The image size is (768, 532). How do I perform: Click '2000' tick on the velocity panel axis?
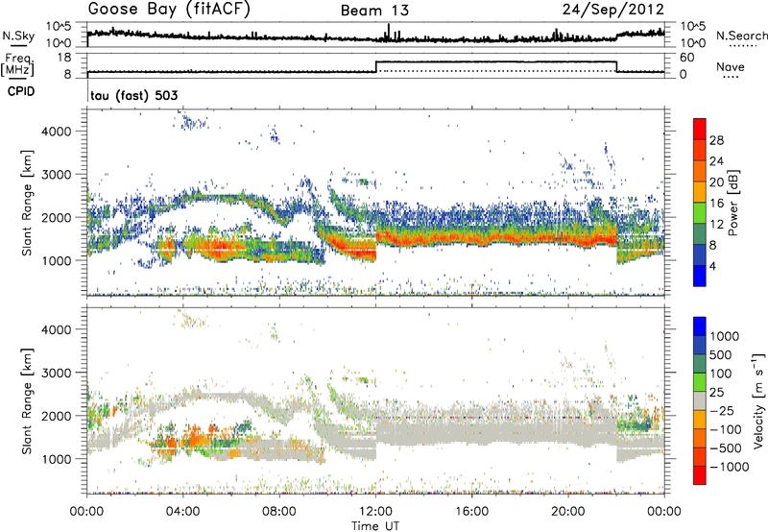57,416
